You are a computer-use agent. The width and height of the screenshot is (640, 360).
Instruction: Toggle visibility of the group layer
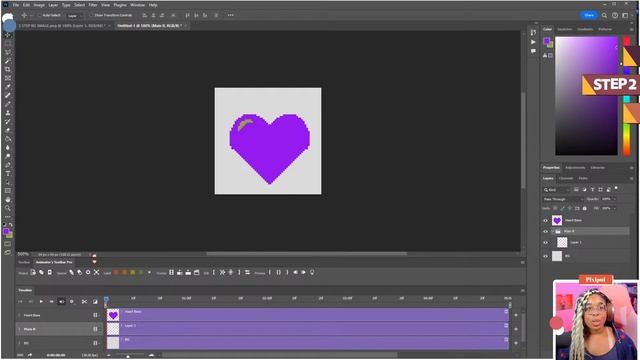pos(545,231)
